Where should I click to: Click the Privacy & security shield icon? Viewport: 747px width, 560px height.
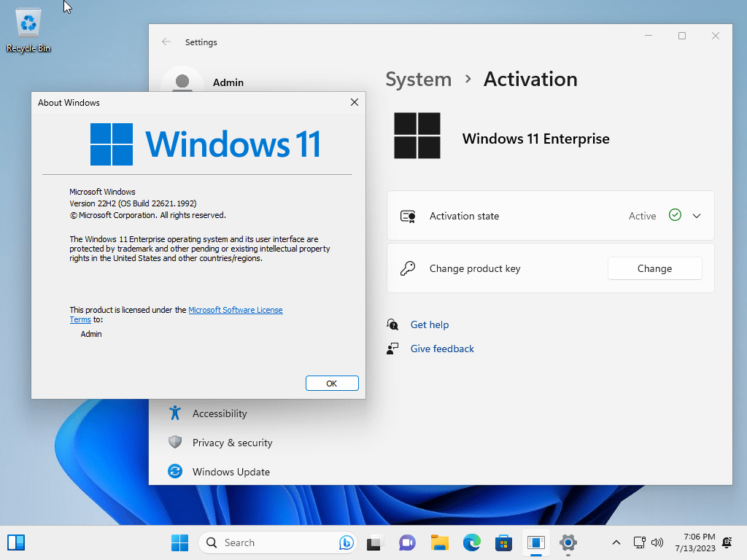pos(175,442)
